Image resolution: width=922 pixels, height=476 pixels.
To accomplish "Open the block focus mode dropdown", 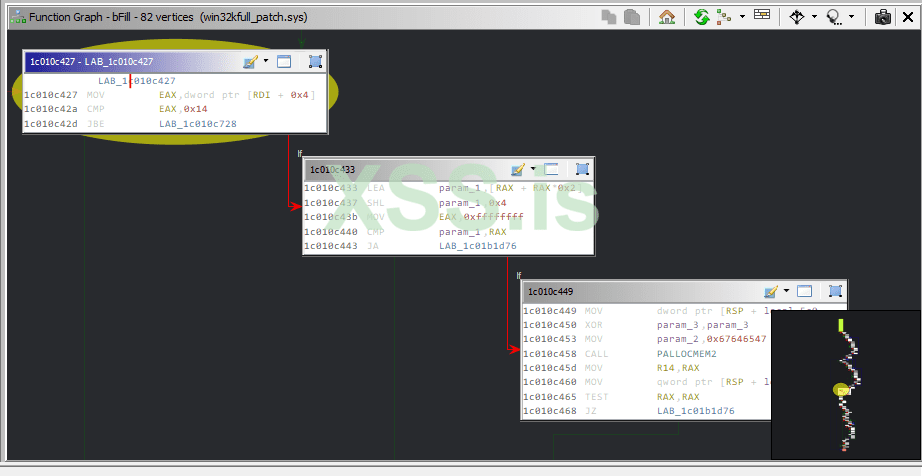I will (851, 17).
